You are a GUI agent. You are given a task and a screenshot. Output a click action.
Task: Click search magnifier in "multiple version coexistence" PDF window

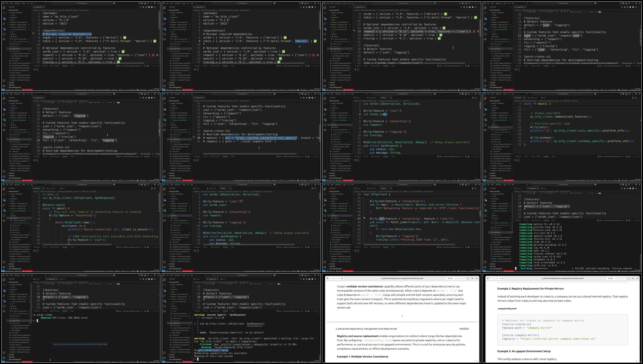point(458,278)
